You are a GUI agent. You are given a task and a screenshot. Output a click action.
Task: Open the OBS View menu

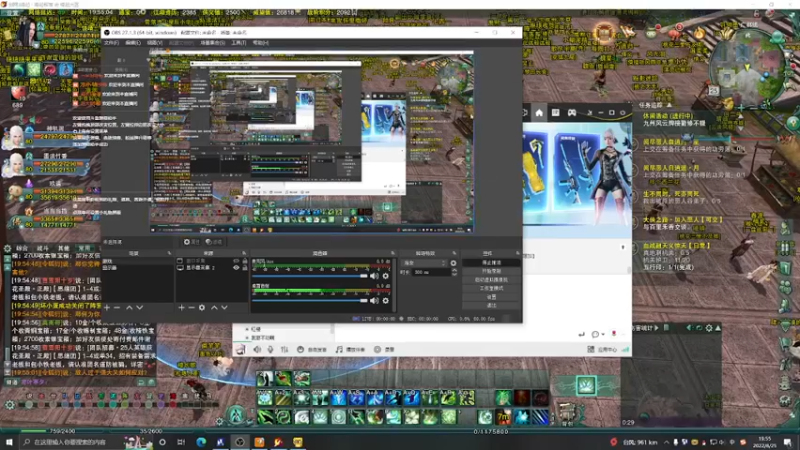click(x=155, y=43)
